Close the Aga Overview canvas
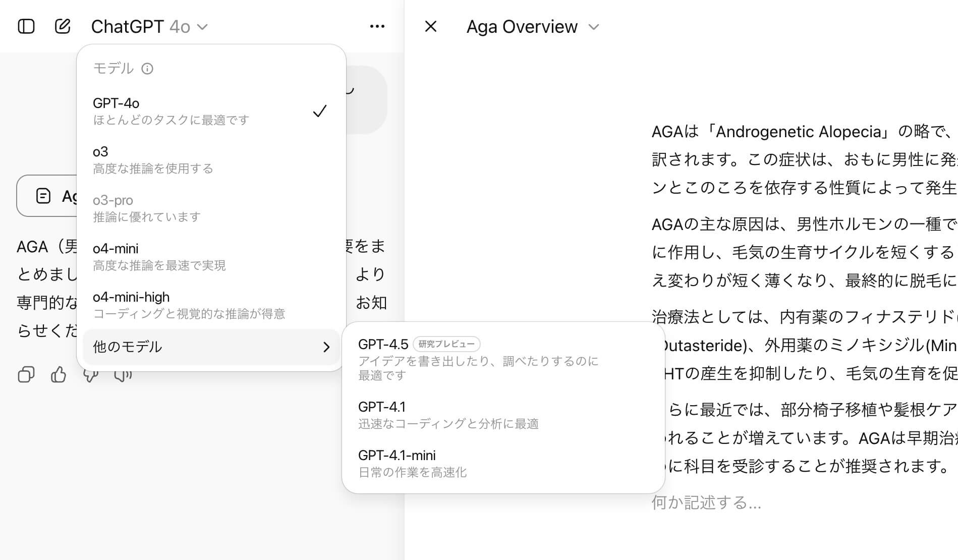The image size is (958, 560). (430, 26)
